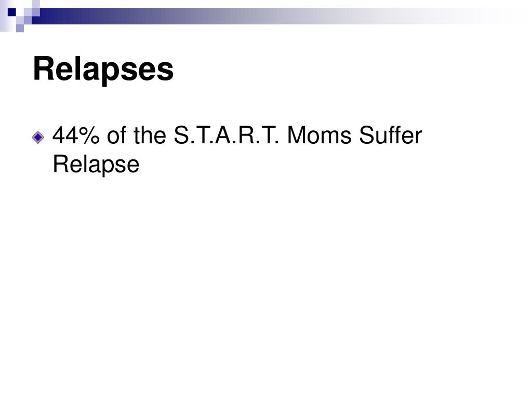
Task: Click the small purple square overlapping header bar
Action: (28, 20)
